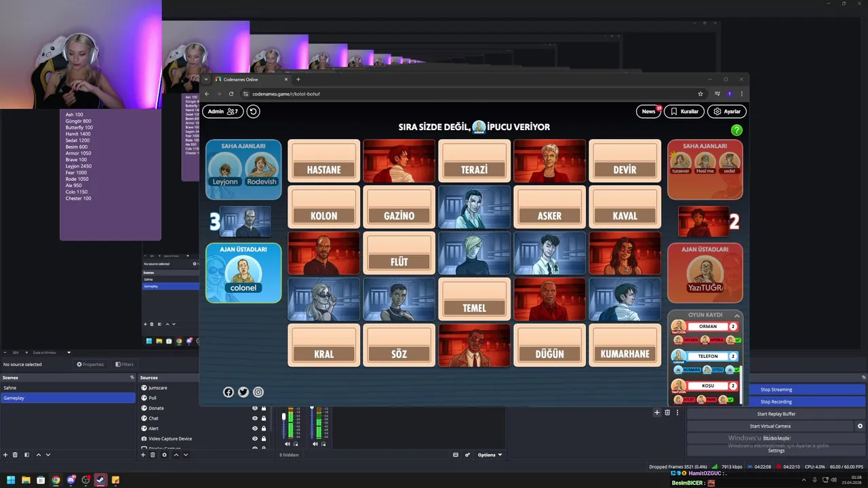Screen dimensions: 868x488
Task: Pop out the Scenes dock
Action: point(132,378)
